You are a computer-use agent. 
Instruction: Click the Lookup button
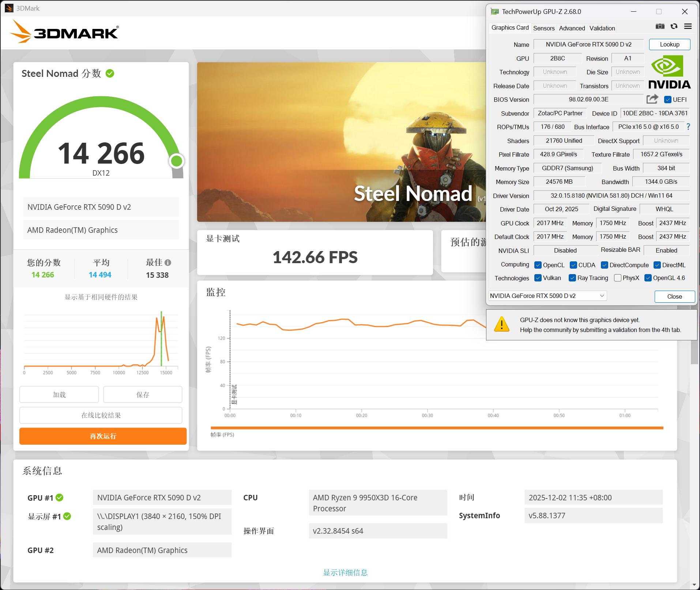[669, 44]
